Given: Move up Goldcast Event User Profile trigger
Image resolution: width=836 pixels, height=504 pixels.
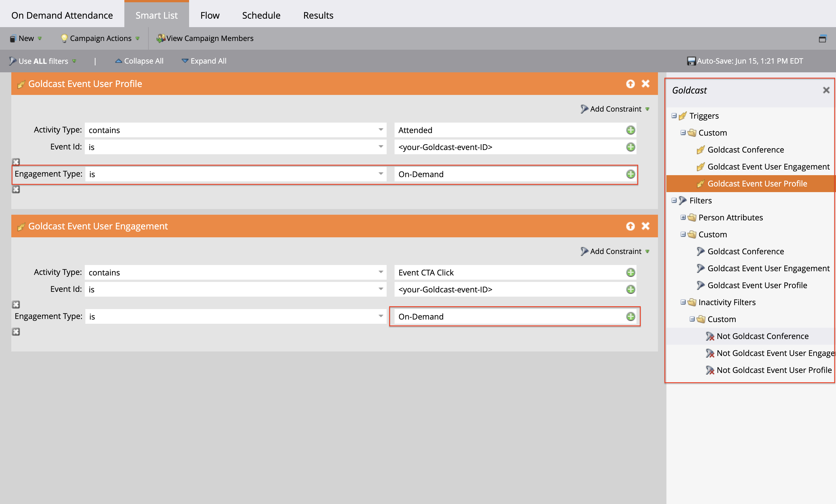Looking at the screenshot, I should click(x=631, y=84).
